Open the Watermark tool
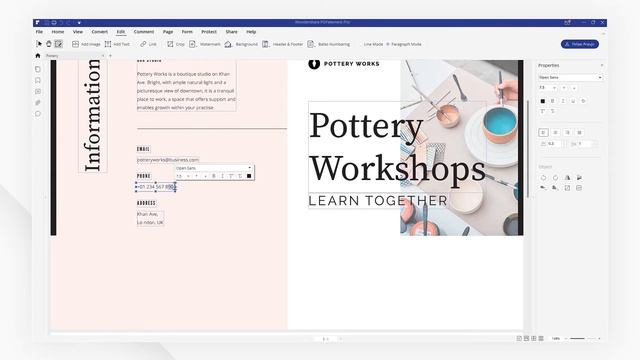Viewport: 640px width, 360px height. point(205,44)
